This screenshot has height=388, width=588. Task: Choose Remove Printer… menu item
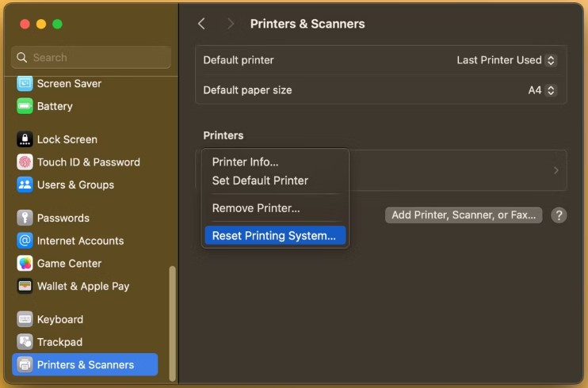point(256,208)
